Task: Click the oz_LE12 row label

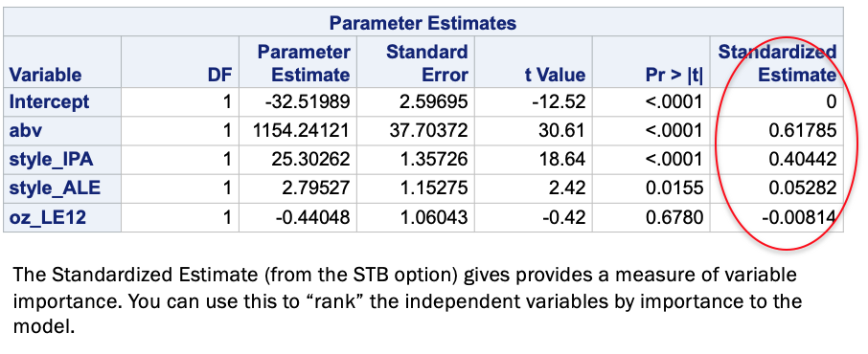Action: [48, 218]
